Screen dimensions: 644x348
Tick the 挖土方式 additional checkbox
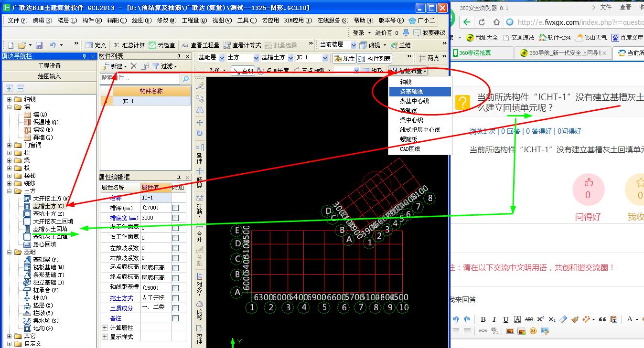(176, 298)
